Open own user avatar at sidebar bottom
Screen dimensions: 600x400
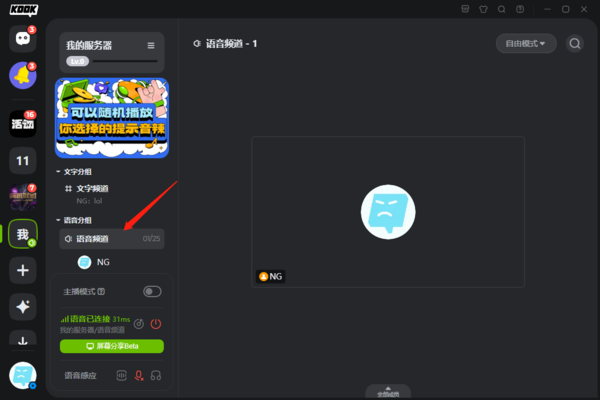pos(23,376)
